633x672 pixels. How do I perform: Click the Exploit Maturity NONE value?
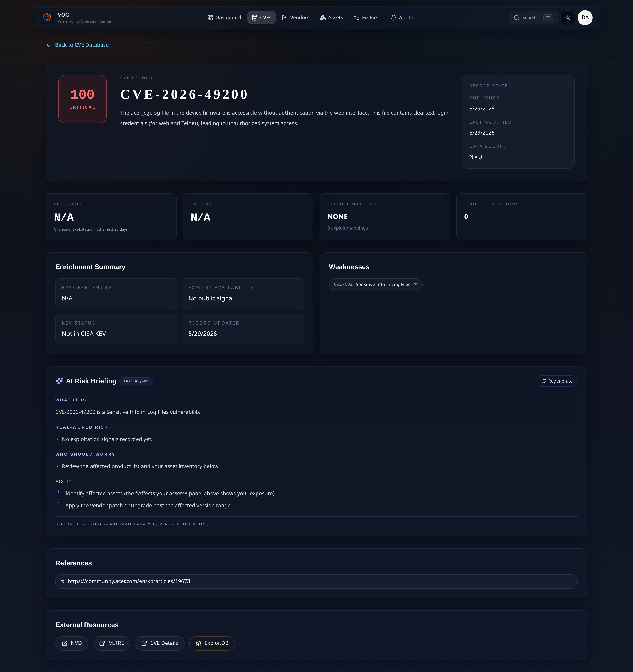click(337, 217)
